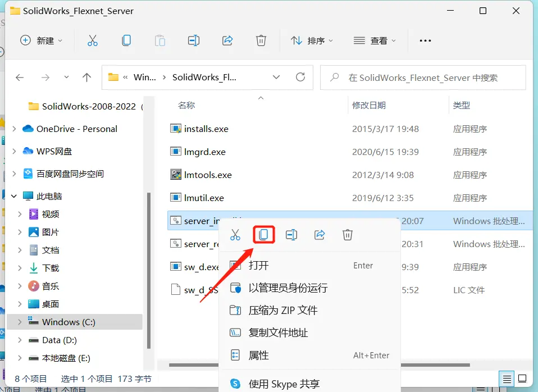This screenshot has width=538, height=392.
Task: Select 打开 (Open) in context menu
Action: (309, 265)
